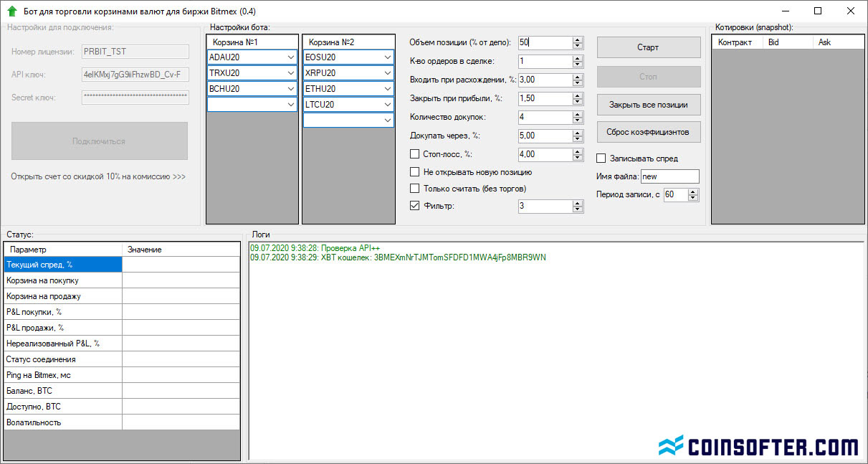Click the Старт button
This screenshot has width=868, height=464.
649,47
